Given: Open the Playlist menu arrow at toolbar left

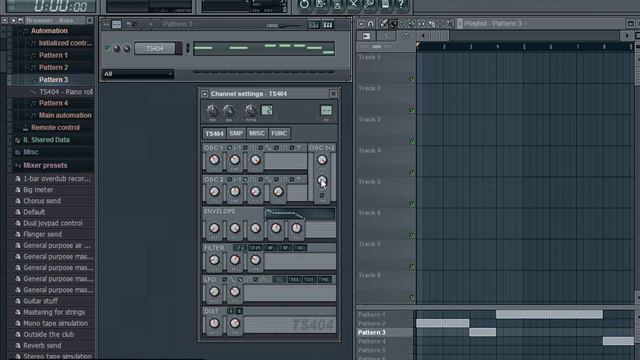Looking at the screenshot, I should click(x=361, y=24).
